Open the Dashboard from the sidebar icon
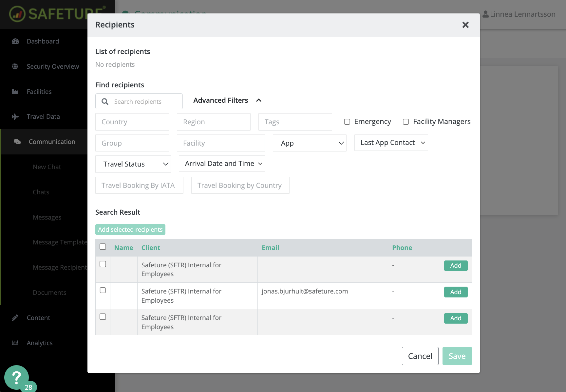The width and height of the screenshot is (566, 392). tap(15, 41)
